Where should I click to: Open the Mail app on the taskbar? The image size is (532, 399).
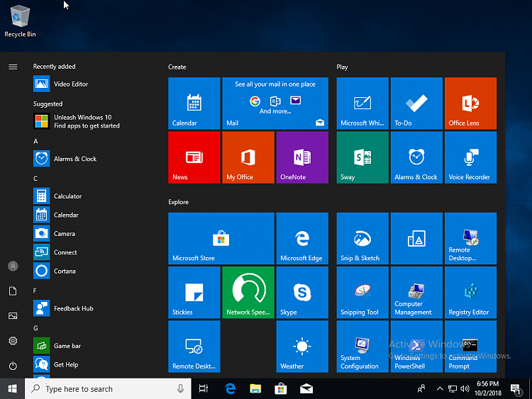306,389
